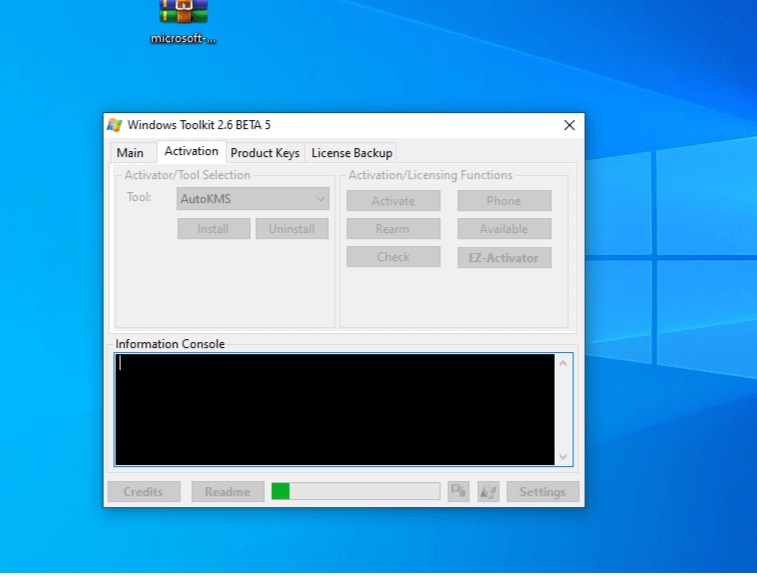This screenshot has width=757, height=575.
Task: Click the Windows Toolkit title bar logo
Action: (x=114, y=125)
